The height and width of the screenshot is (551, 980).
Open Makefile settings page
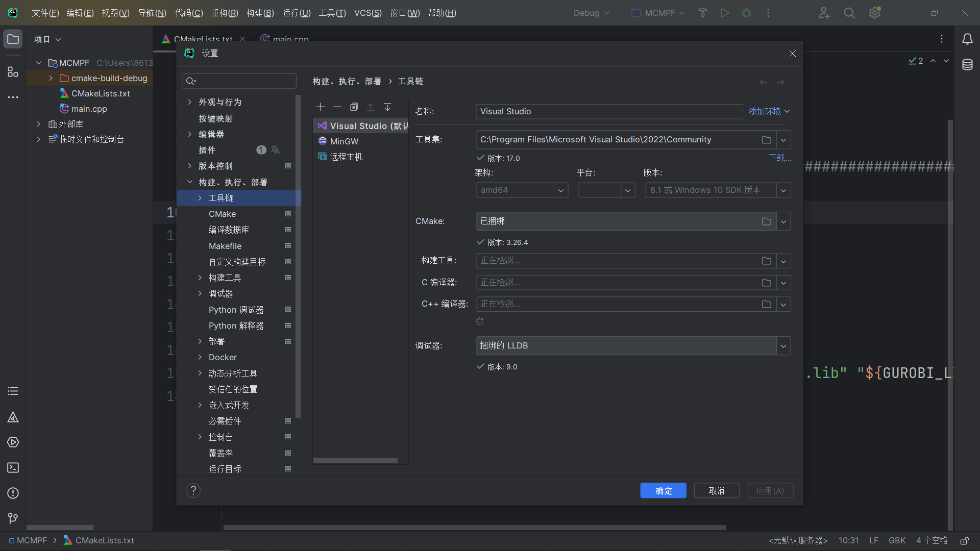tap(225, 246)
